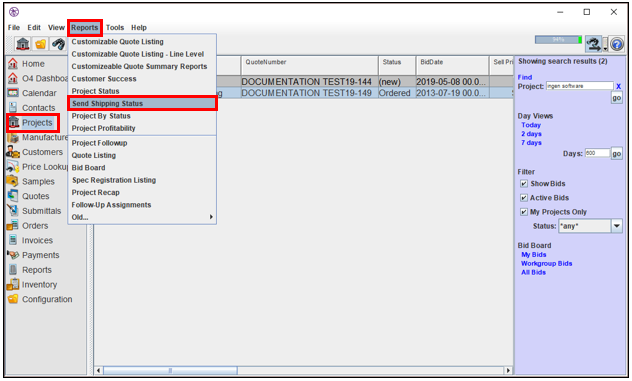Click the Project search input field
This screenshot has width=632, height=381.
[580, 86]
